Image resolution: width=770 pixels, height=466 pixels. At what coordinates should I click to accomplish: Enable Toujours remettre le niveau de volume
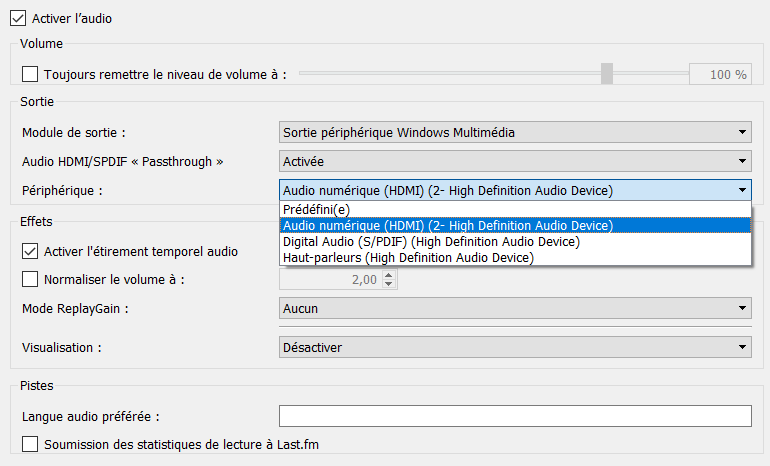point(30,74)
